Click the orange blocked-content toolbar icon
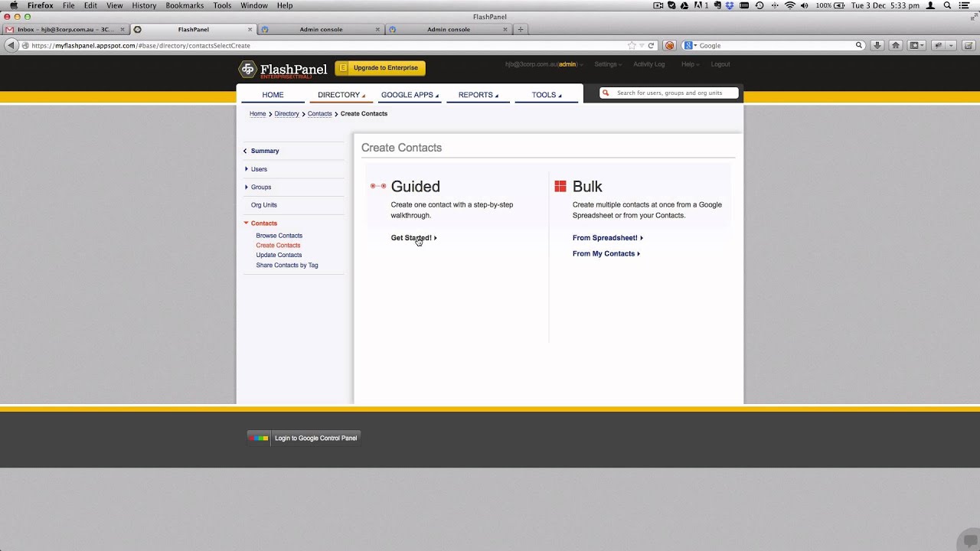 (669, 45)
